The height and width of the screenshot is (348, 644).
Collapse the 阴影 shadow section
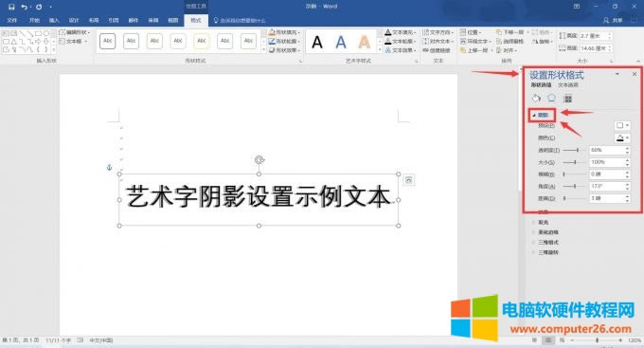tap(541, 115)
